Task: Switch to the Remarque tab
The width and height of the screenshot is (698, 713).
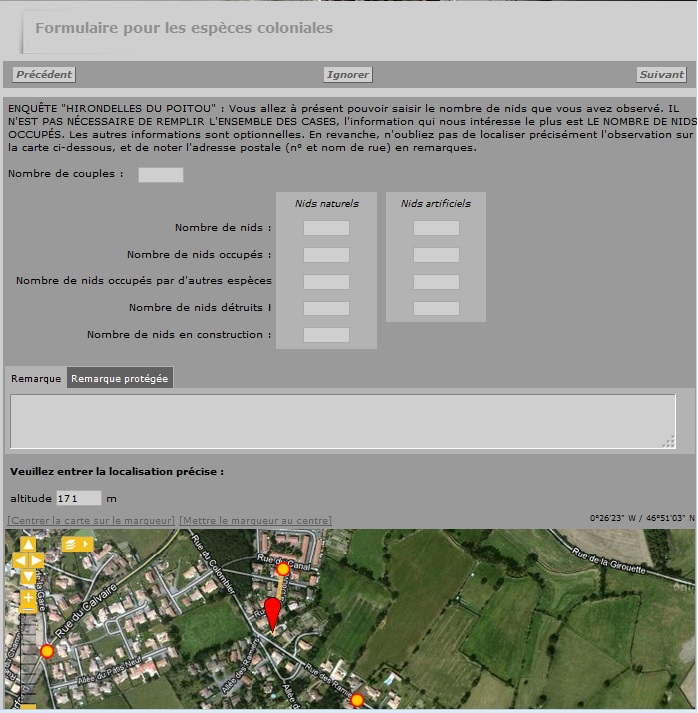Action: (x=36, y=378)
